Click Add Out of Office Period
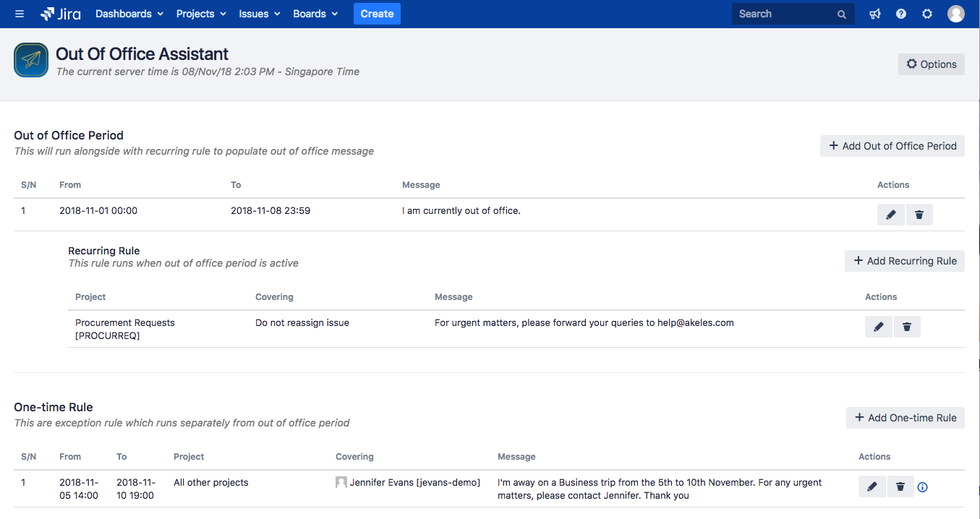This screenshot has width=980, height=519. (892, 146)
